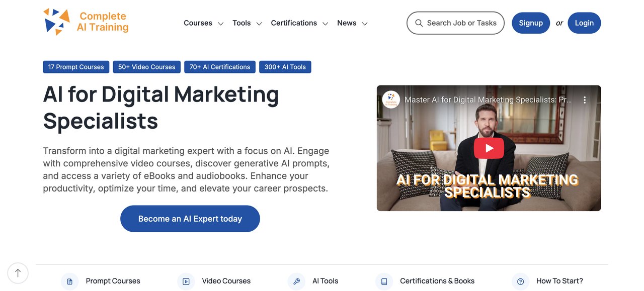
Task: Expand the Certifications dropdown chevron
Action: pos(326,24)
